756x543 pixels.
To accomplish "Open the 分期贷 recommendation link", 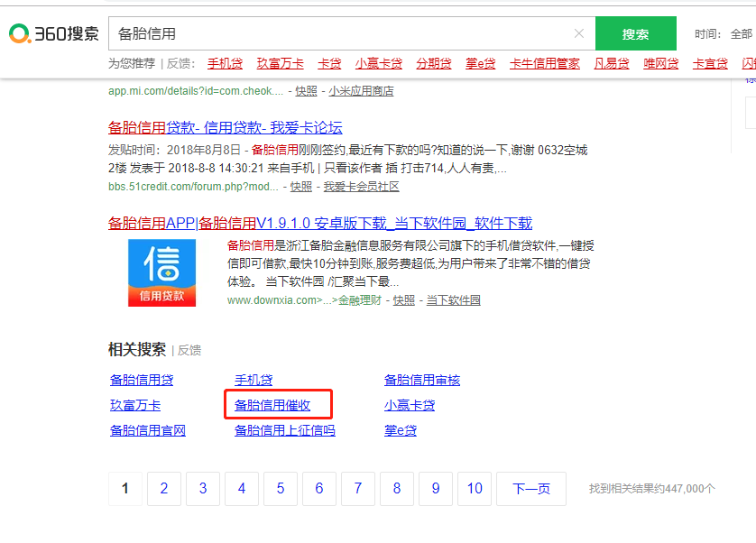I will tap(434, 63).
